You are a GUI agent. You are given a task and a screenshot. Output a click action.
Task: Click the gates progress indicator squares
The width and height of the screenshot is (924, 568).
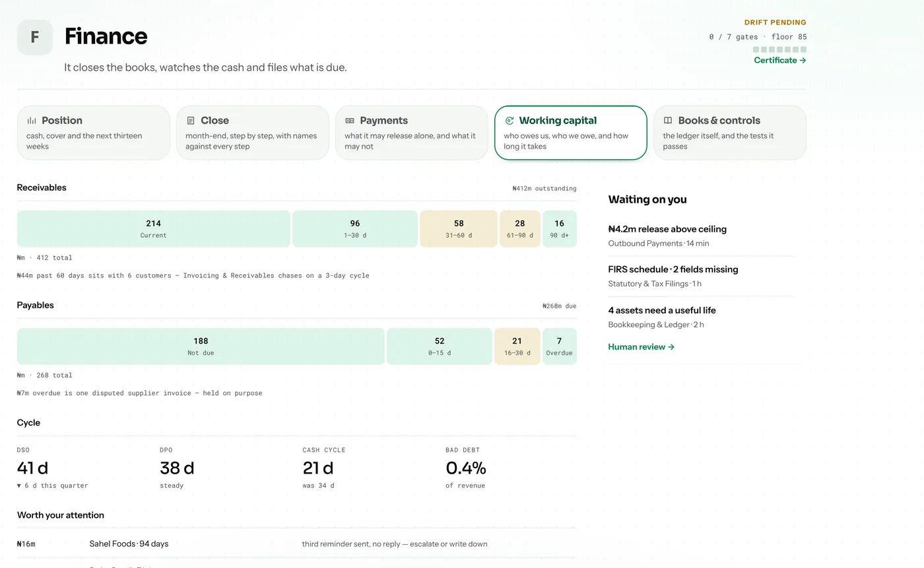tap(779, 50)
